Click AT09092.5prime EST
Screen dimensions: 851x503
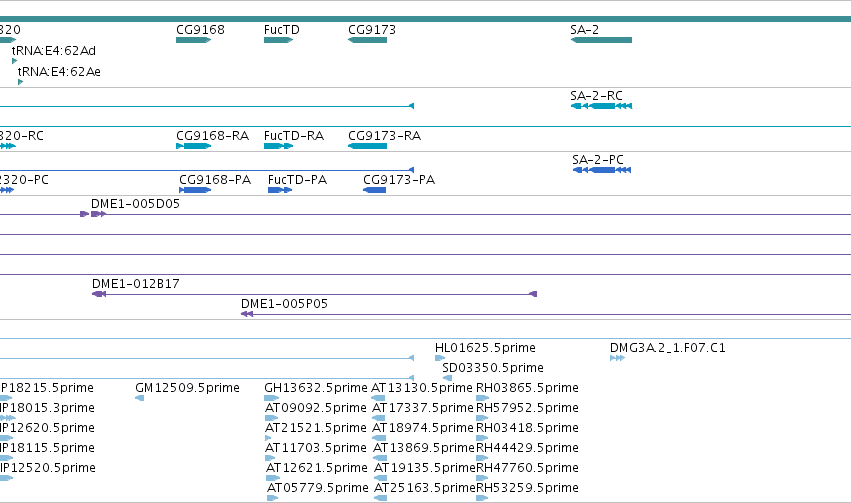[271, 418]
